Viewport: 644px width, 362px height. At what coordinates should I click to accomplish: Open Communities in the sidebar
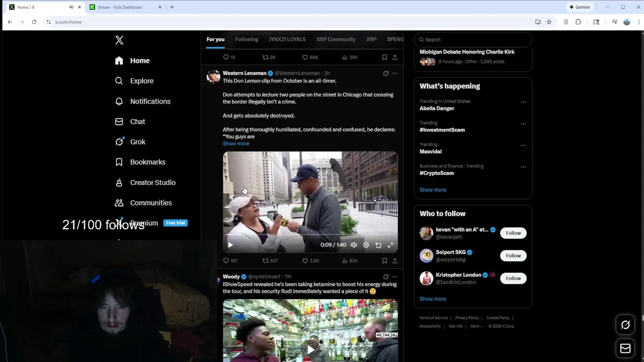pos(143,203)
